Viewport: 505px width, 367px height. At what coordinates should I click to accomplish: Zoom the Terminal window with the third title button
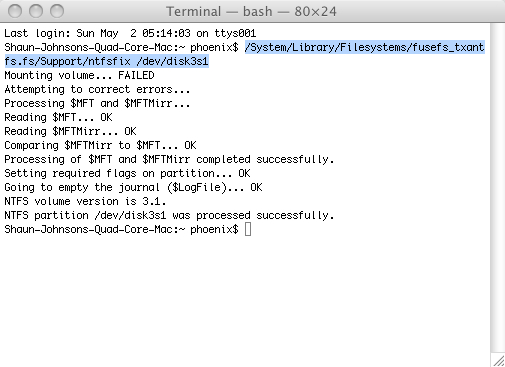pyautogui.click(x=57, y=11)
